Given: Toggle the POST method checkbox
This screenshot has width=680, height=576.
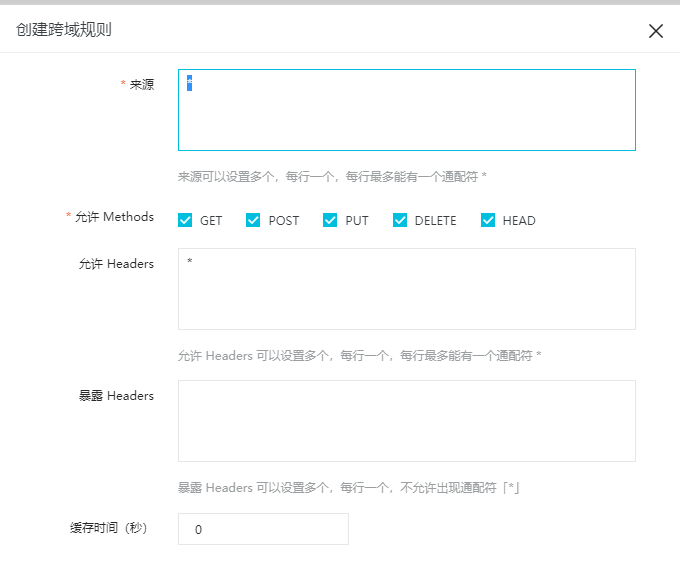Looking at the screenshot, I should pos(253,220).
